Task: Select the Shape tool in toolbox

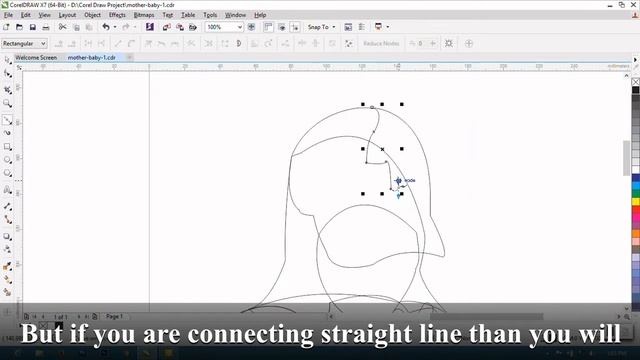Action: click(x=7, y=74)
